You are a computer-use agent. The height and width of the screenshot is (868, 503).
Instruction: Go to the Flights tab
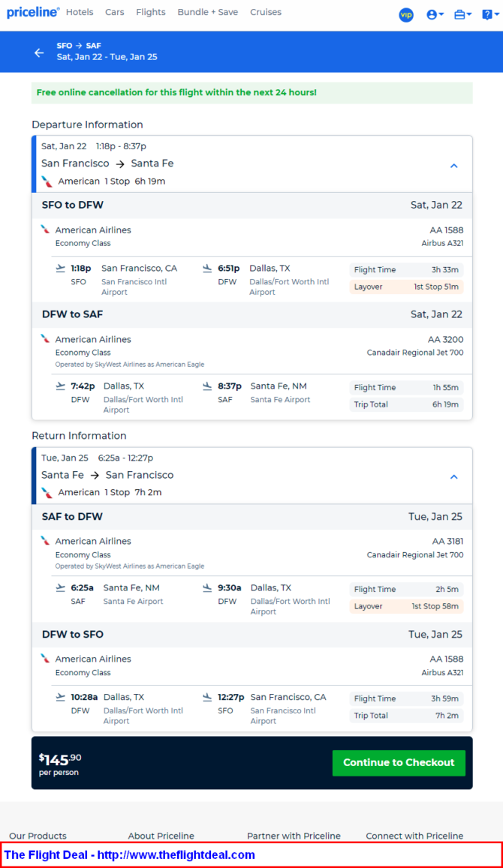(x=151, y=12)
